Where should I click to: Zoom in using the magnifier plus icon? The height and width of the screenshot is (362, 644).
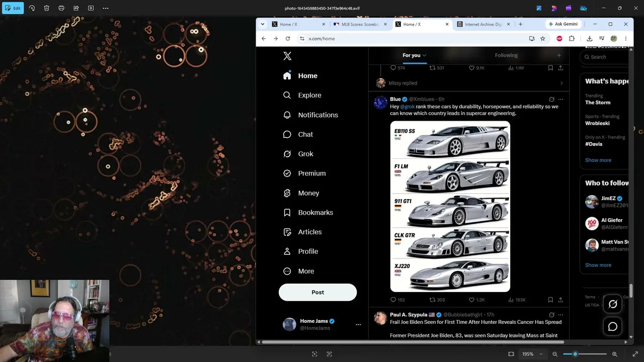click(x=614, y=354)
